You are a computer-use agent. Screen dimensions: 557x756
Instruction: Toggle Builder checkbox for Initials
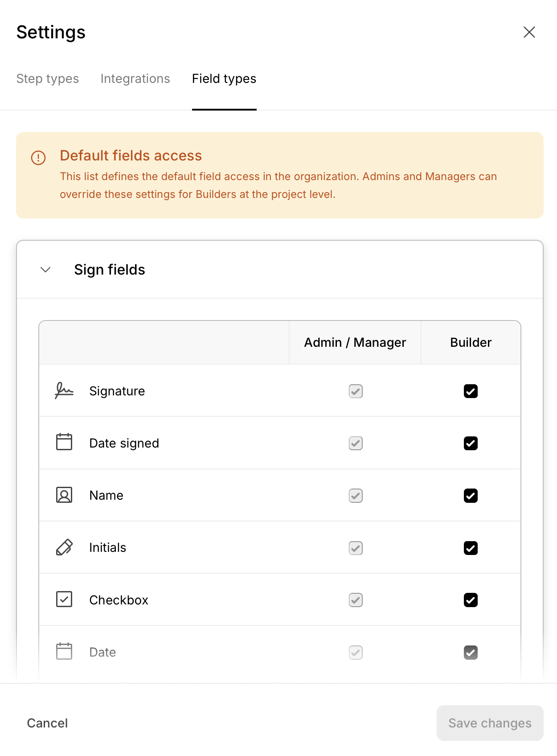[x=471, y=548]
